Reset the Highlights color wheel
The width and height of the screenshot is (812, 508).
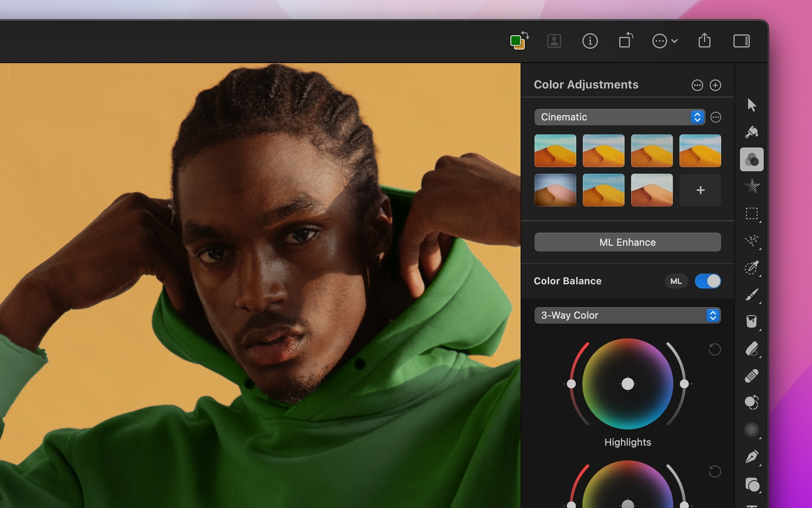point(714,349)
